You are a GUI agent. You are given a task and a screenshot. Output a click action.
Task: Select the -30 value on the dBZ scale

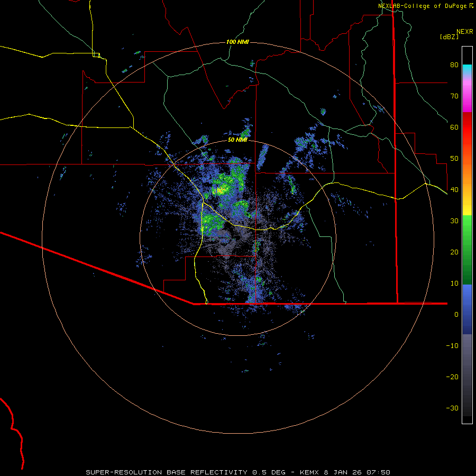[452, 408]
